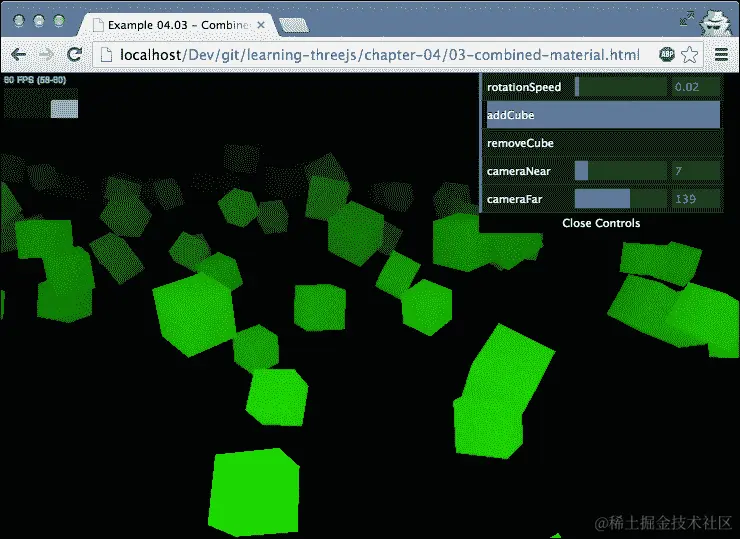Click the green maximize window button
Screen dimensions: 740x539
(59, 21)
